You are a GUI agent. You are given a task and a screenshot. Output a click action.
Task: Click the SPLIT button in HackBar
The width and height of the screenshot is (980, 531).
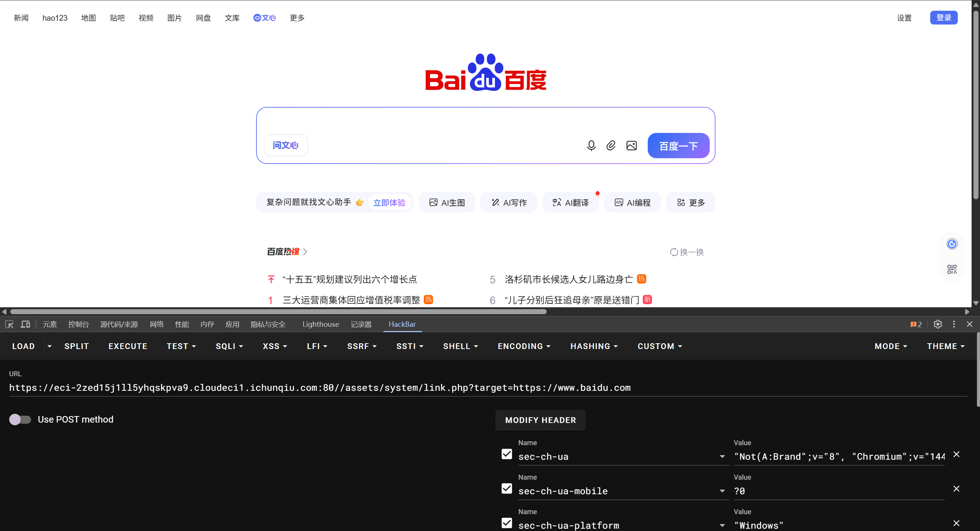coord(77,346)
